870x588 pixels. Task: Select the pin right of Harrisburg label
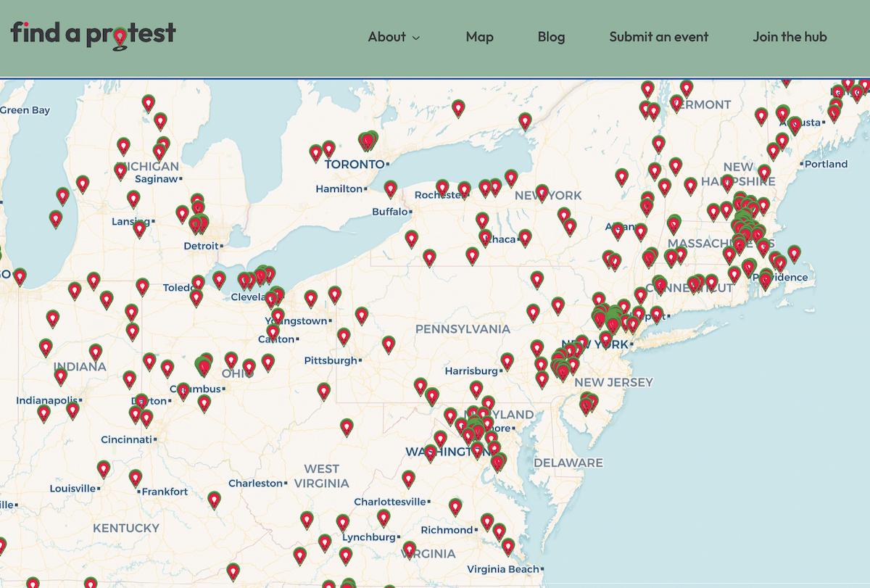tap(507, 360)
